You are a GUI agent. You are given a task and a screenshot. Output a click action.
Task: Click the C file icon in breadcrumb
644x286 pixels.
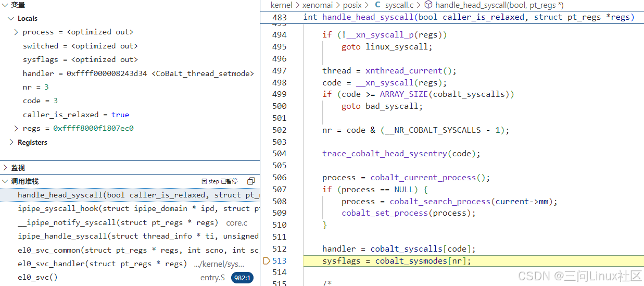point(377,5)
